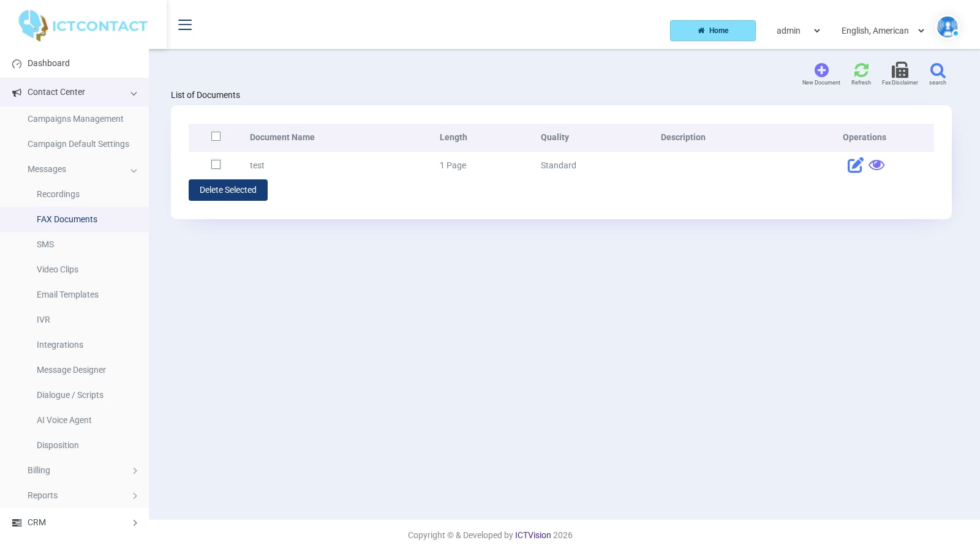The width and height of the screenshot is (980, 551).
Task: Refresh the documents list
Action: [861, 70]
